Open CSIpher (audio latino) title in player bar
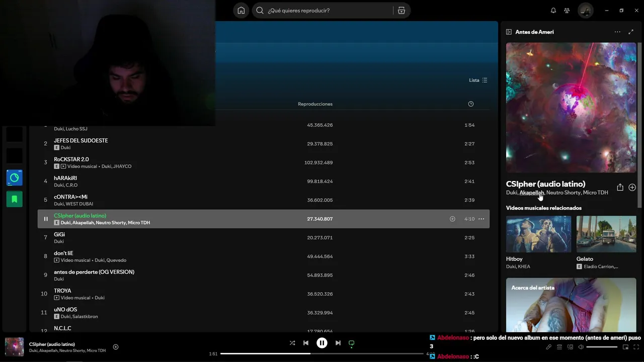 tap(52, 344)
